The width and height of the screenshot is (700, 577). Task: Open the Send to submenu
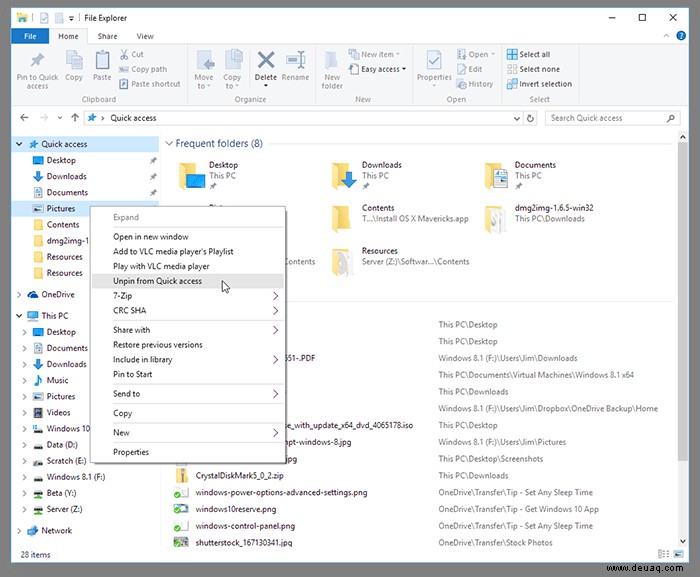[x=188, y=393]
